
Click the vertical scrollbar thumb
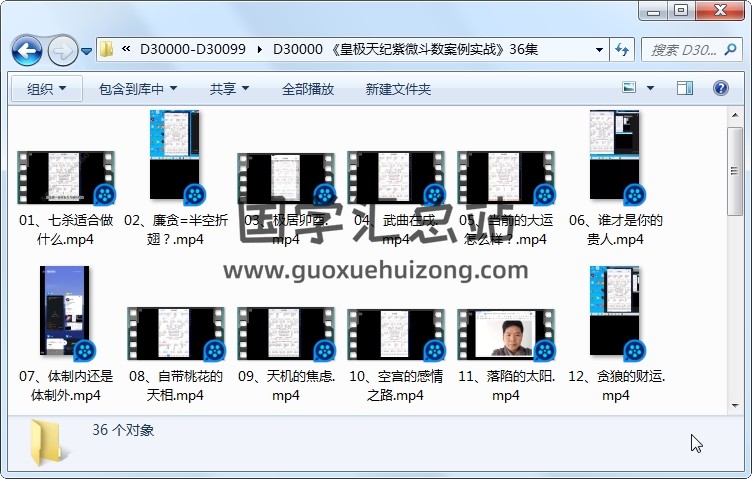(735, 171)
